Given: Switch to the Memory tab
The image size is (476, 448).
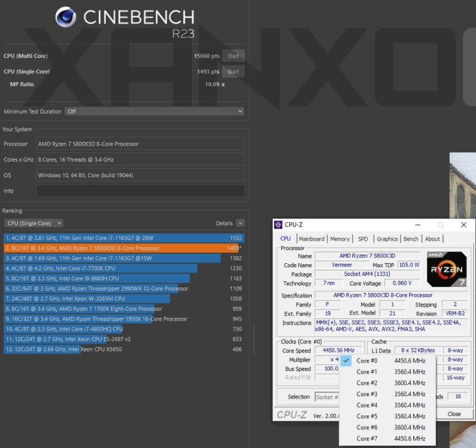Looking at the screenshot, I should click(x=340, y=239).
